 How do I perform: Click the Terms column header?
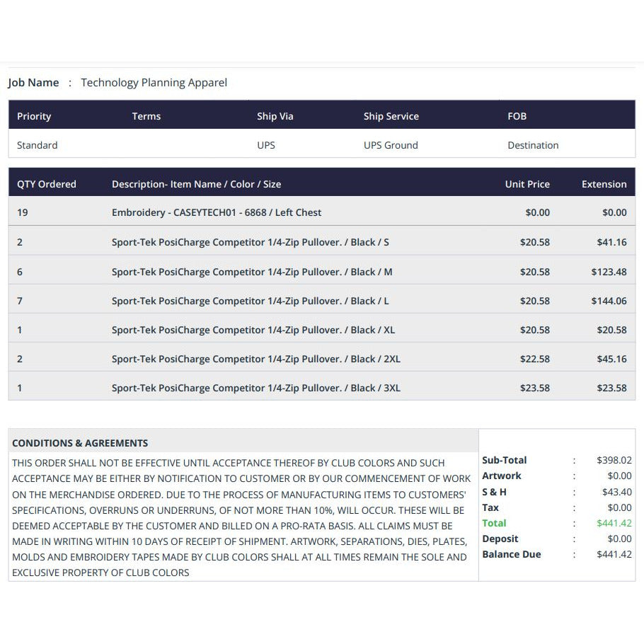tap(146, 116)
